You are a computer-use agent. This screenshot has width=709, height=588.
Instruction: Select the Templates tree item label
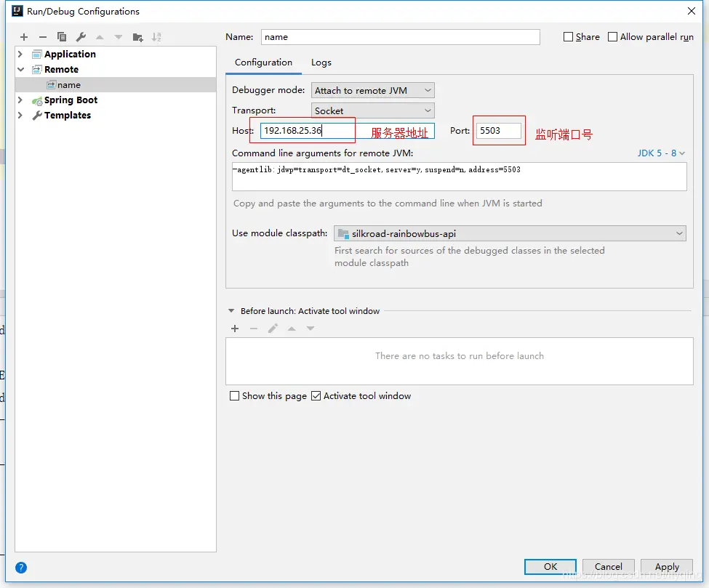pyautogui.click(x=68, y=116)
